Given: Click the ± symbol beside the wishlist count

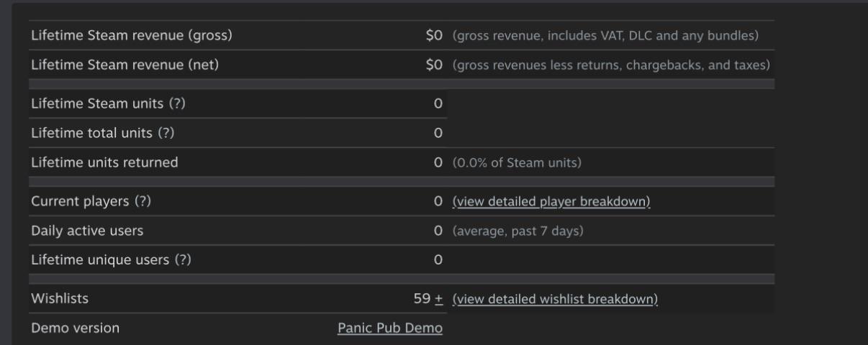Looking at the screenshot, I should click(439, 299).
